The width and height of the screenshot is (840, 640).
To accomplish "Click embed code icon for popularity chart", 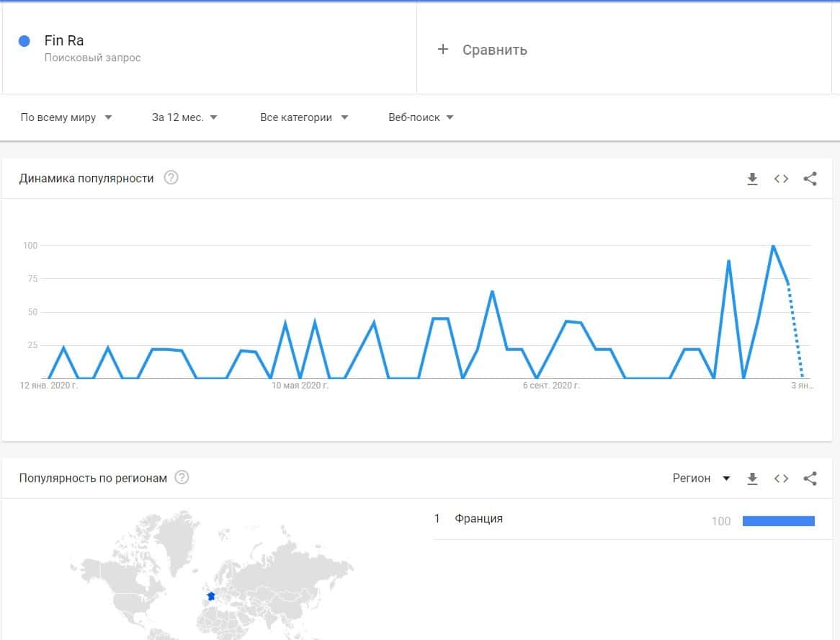I will [x=781, y=179].
